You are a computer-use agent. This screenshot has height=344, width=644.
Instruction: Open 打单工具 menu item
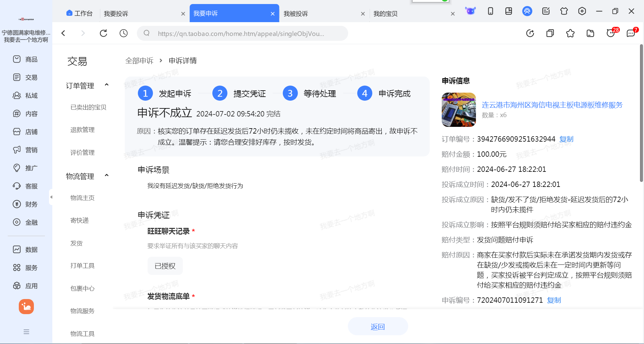tap(83, 266)
